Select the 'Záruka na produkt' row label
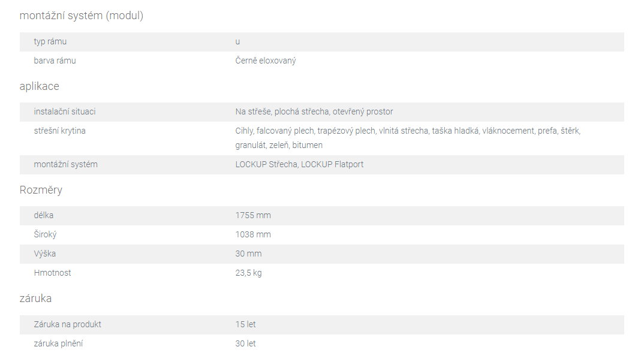 (x=67, y=325)
